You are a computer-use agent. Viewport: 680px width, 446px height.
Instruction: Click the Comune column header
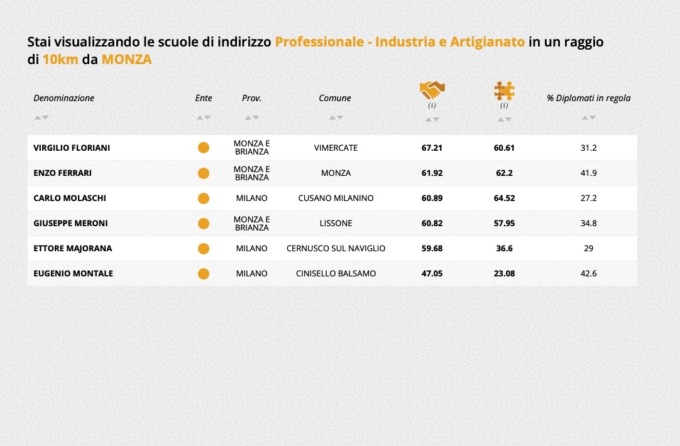point(335,98)
